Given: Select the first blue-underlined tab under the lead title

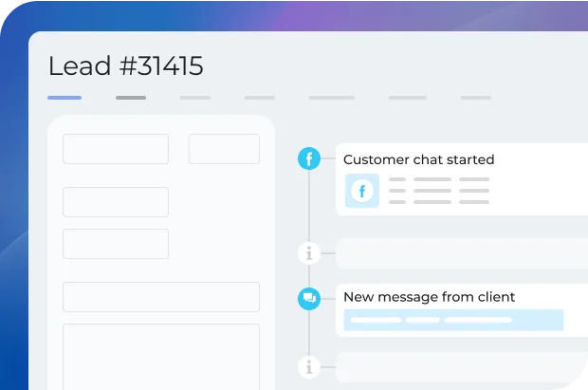Looking at the screenshot, I should [64, 97].
